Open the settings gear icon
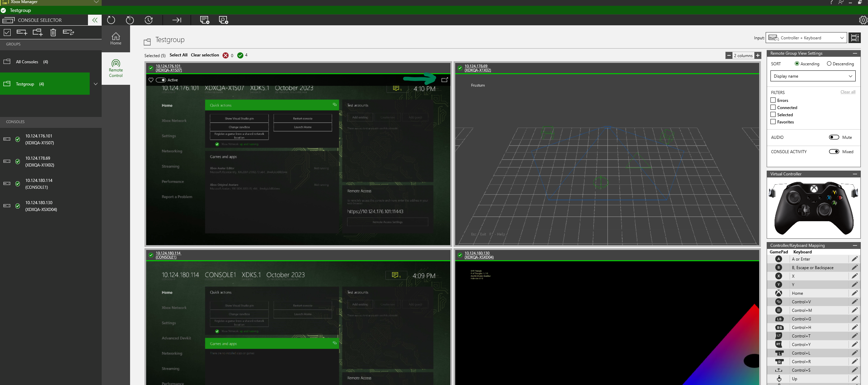 click(863, 20)
